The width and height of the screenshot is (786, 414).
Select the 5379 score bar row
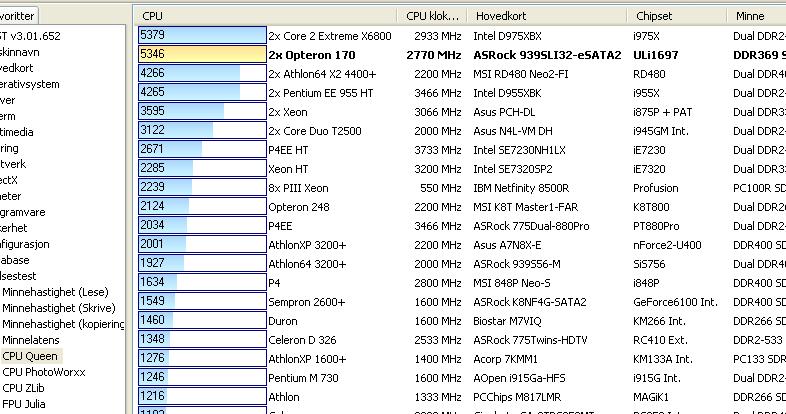[202, 35]
